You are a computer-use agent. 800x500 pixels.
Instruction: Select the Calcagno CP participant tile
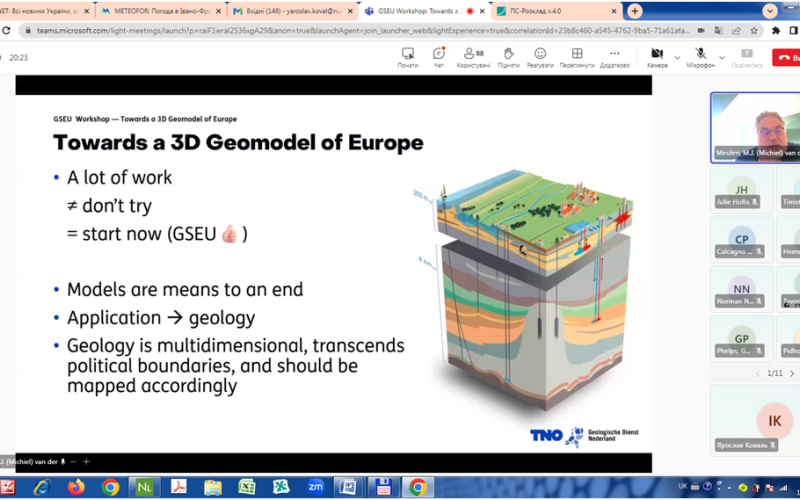741,239
